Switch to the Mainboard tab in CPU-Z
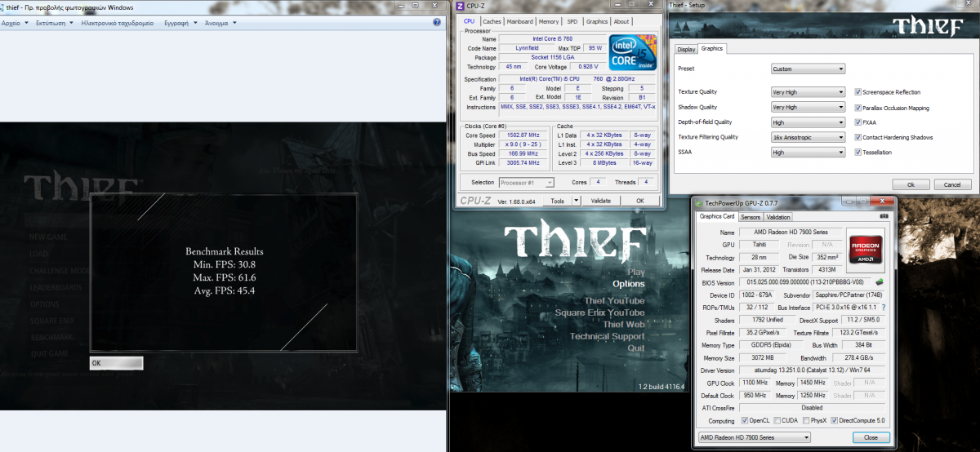Screen dimensions: 980x452 pos(519,22)
